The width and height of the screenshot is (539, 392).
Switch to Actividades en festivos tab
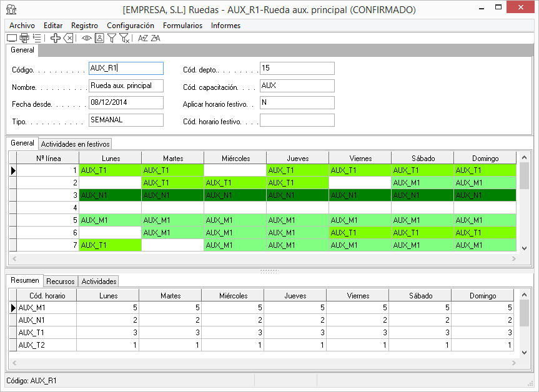[75, 144]
